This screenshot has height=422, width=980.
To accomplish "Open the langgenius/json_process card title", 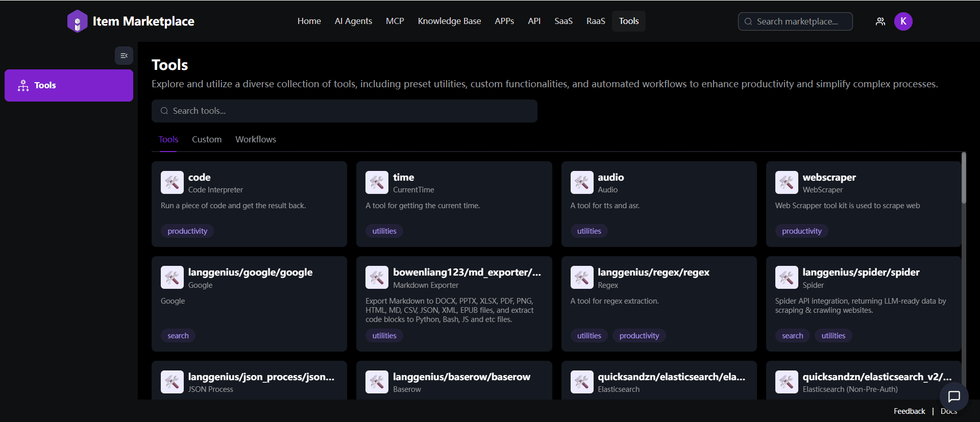I will 261,377.
